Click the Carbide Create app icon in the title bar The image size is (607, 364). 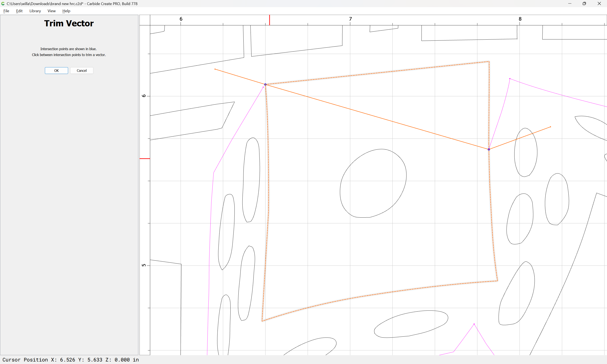click(x=3, y=4)
